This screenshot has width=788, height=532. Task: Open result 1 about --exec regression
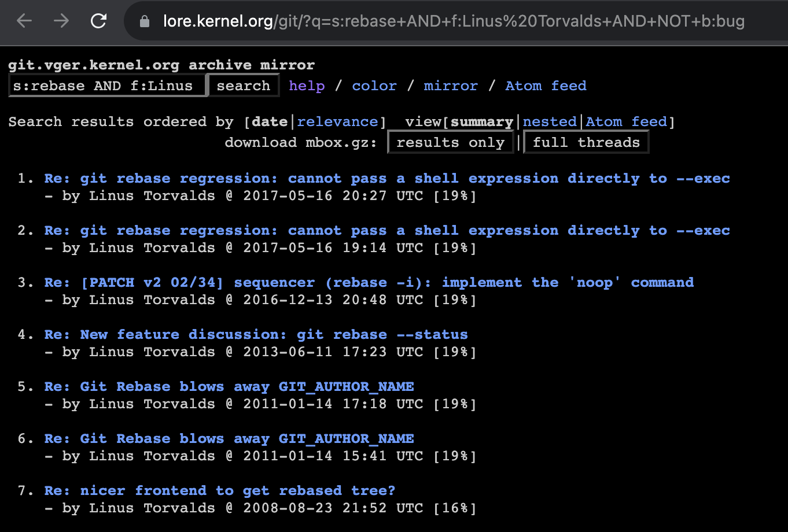point(387,178)
